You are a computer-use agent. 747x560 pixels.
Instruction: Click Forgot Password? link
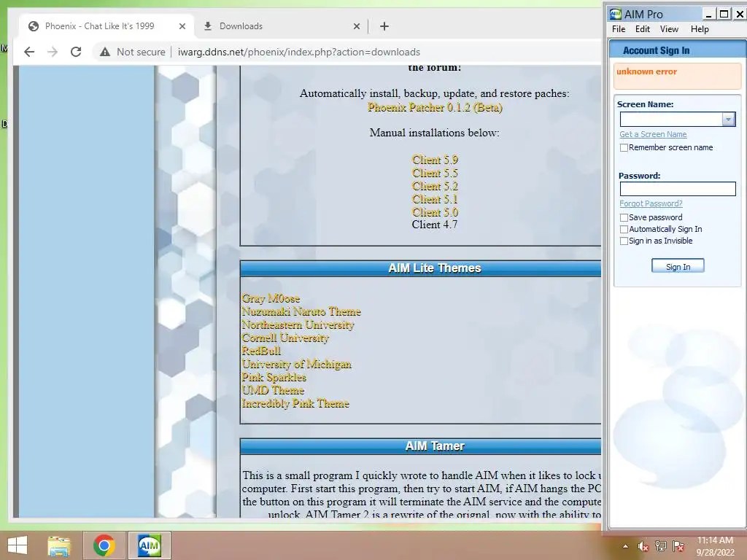tap(651, 203)
